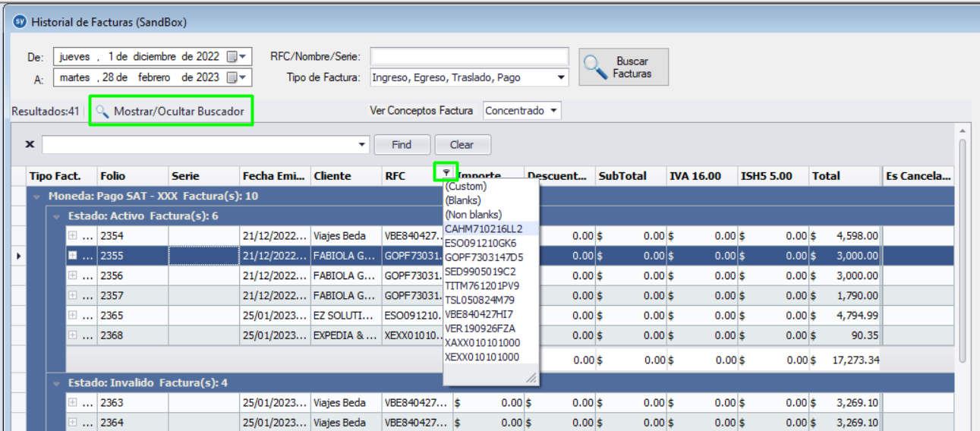The image size is (980, 431).
Task: Sort by the Cliente column header
Action: coord(346,176)
